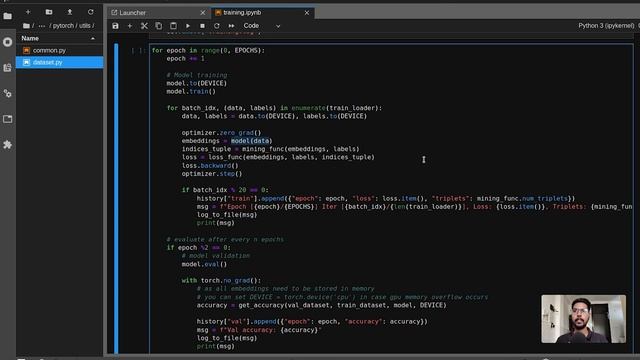
Task: Click the 'loss.backward()' code line
Action: click(210, 166)
